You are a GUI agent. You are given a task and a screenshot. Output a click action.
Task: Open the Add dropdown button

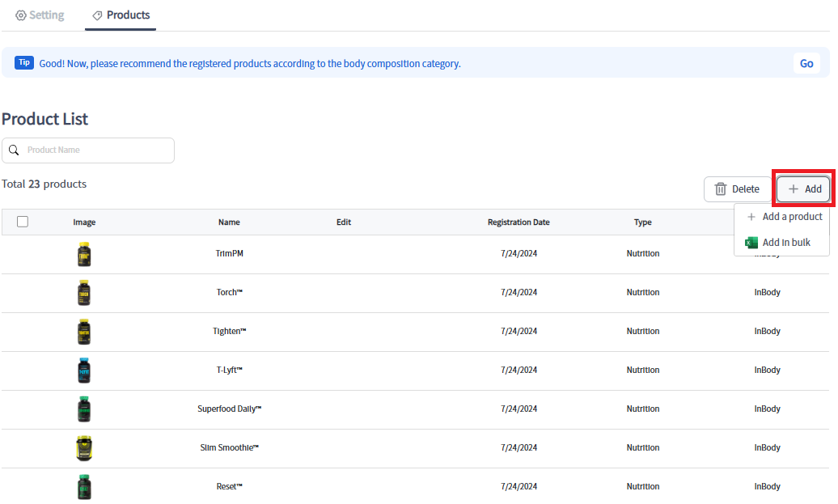(804, 189)
